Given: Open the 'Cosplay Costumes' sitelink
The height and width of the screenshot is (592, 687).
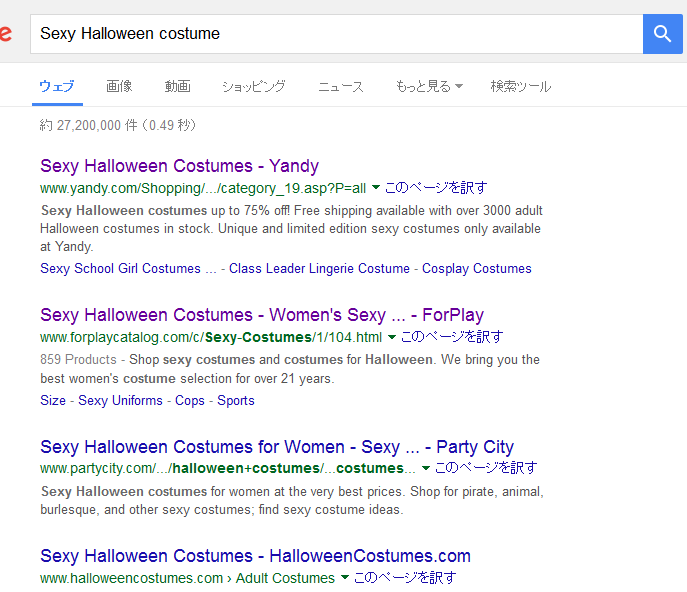Looking at the screenshot, I should pyautogui.click(x=477, y=268).
